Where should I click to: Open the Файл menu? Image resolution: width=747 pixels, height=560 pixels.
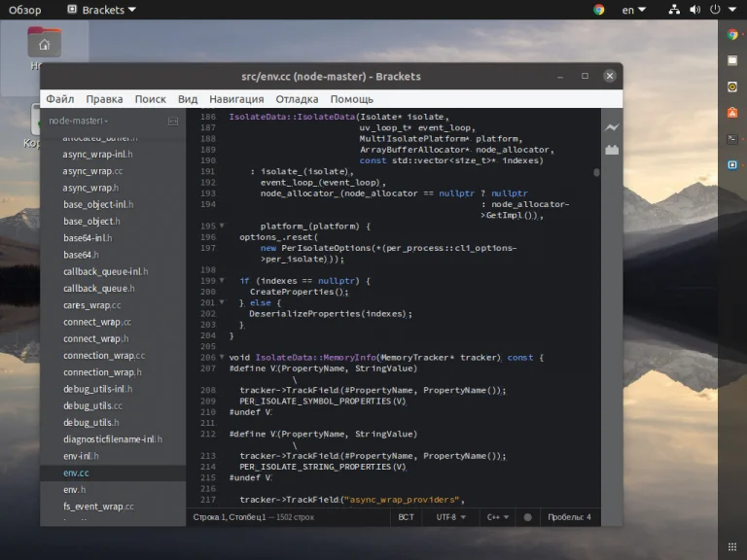[59, 99]
